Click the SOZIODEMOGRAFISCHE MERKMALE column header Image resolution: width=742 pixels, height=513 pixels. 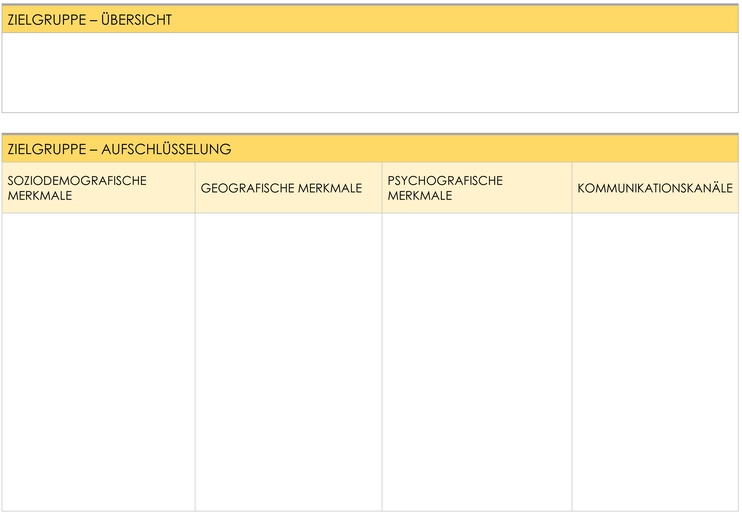(98, 188)
